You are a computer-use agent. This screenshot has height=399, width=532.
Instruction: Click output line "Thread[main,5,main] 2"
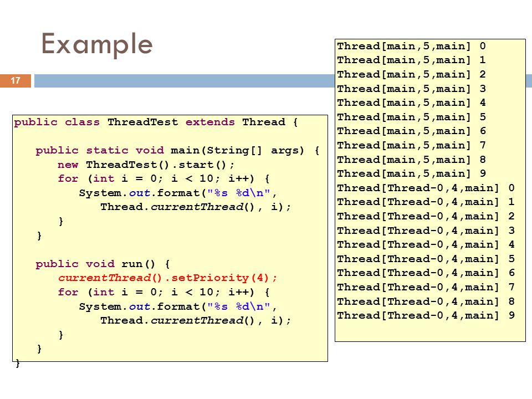click(412, 74)
